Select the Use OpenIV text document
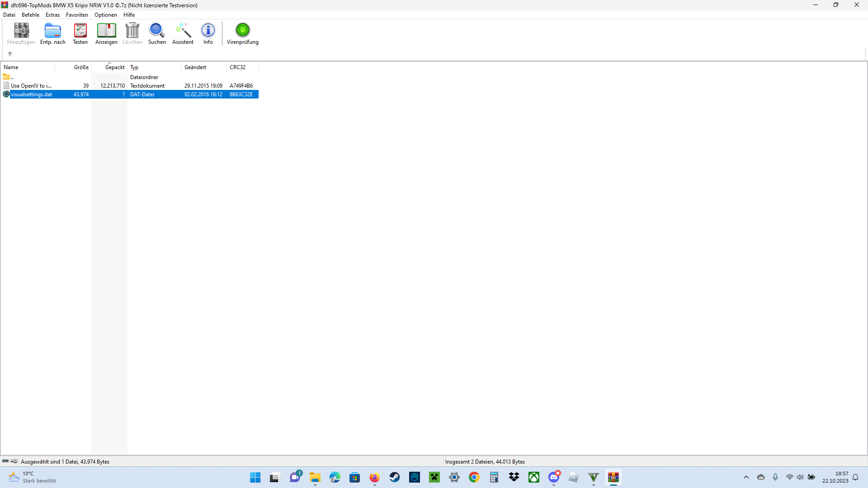This screenshot has height=488, width=868. tap(31, 86)
